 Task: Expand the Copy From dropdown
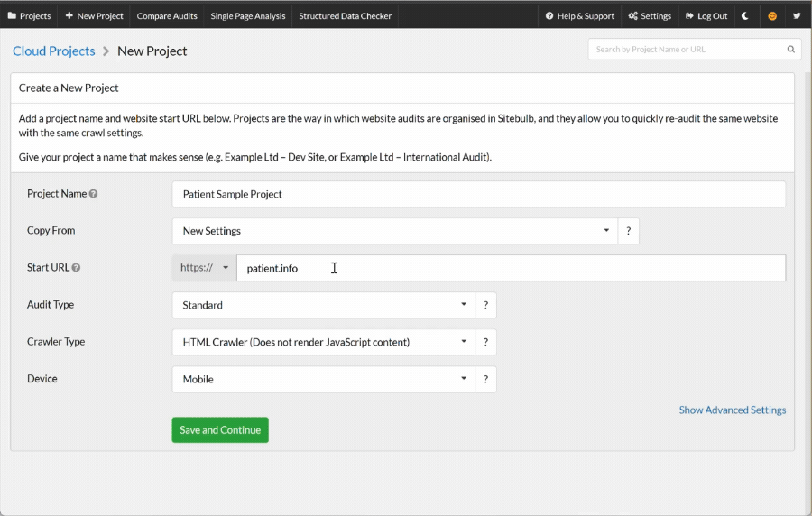pyautogui.click(x=394, y=231)
